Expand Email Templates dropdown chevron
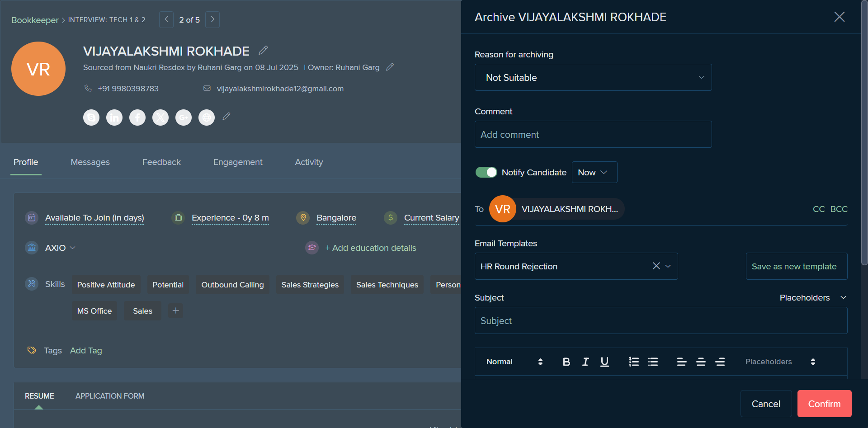Viewport: 868px width, 428px height. pos(668,266)
